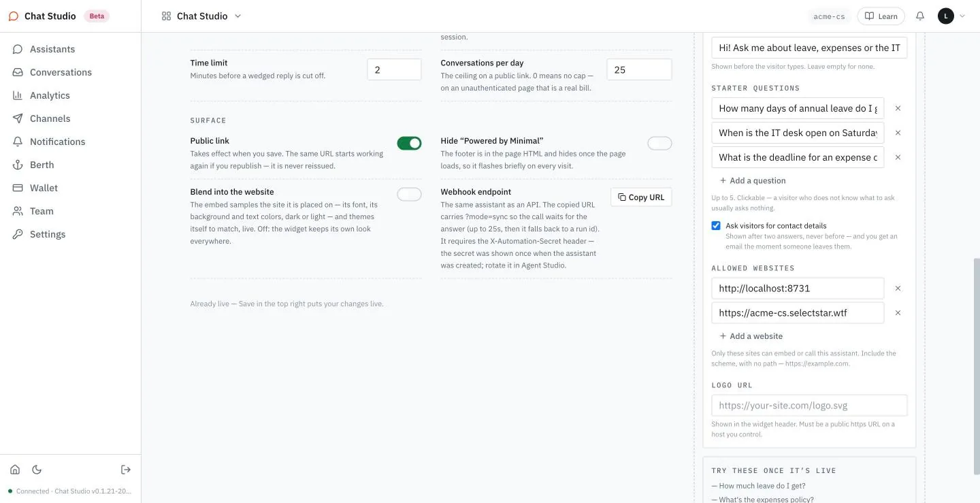Click the Logo URL input field
This screenshot has width=980, height=503.
coord(809,405)
